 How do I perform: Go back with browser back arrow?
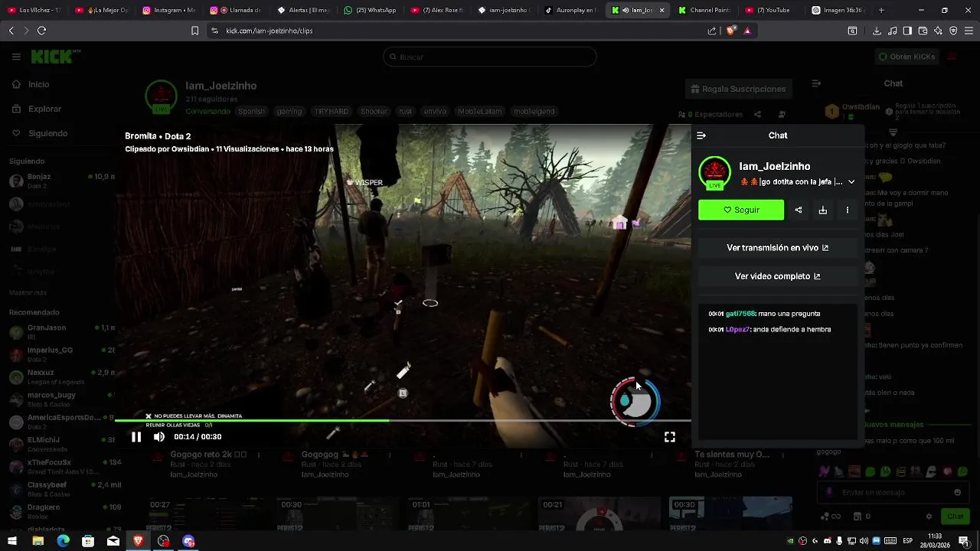11,31
